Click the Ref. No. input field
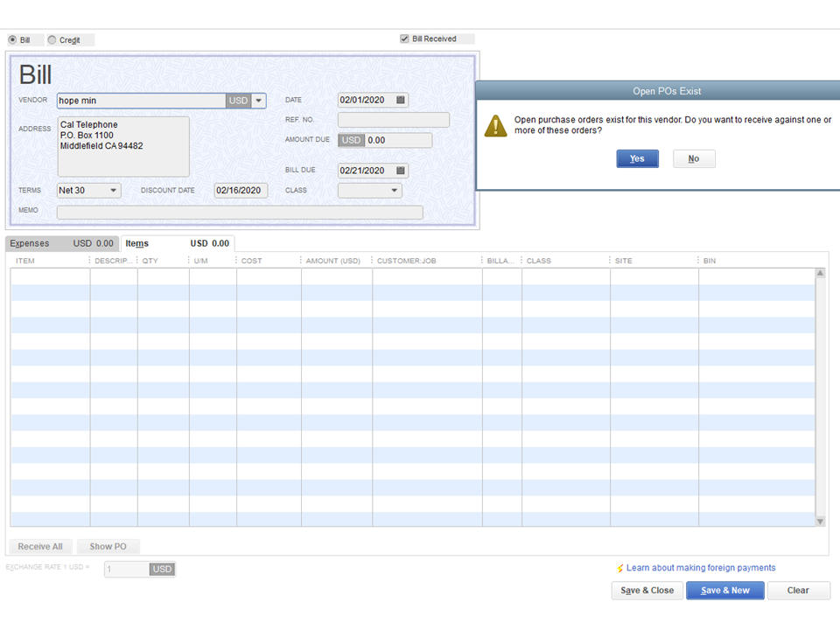Screen dimensions: 840x630 [393, 120]
